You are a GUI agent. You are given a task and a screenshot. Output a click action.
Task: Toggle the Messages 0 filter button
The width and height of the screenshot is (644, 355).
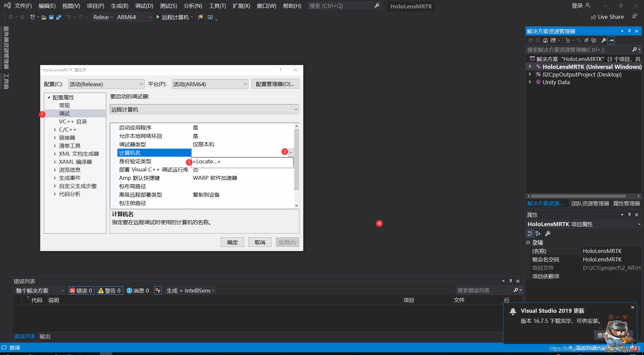pyautogui.click(x=138, y=291)
